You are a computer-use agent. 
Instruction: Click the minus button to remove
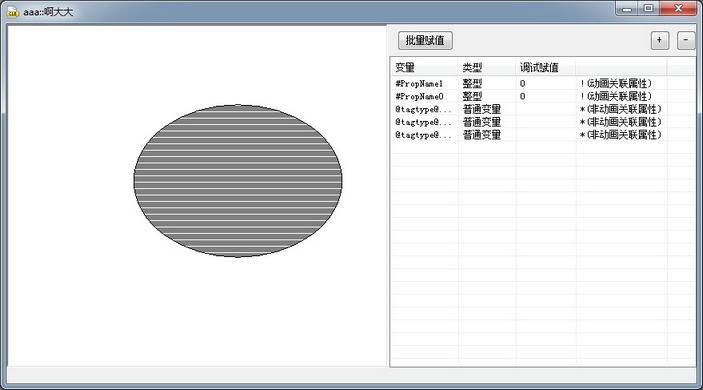[x=686, y=40]
